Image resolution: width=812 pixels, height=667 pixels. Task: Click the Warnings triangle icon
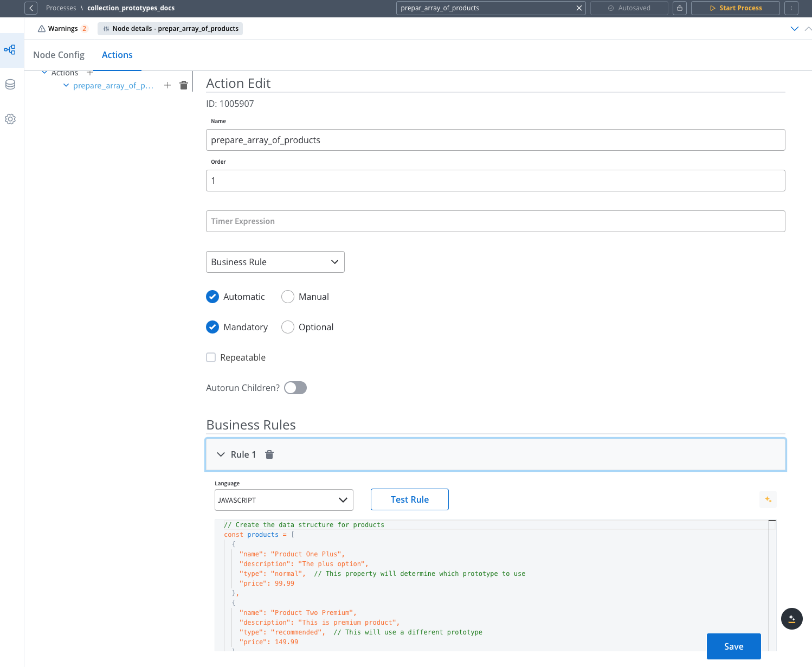point(42,29)
